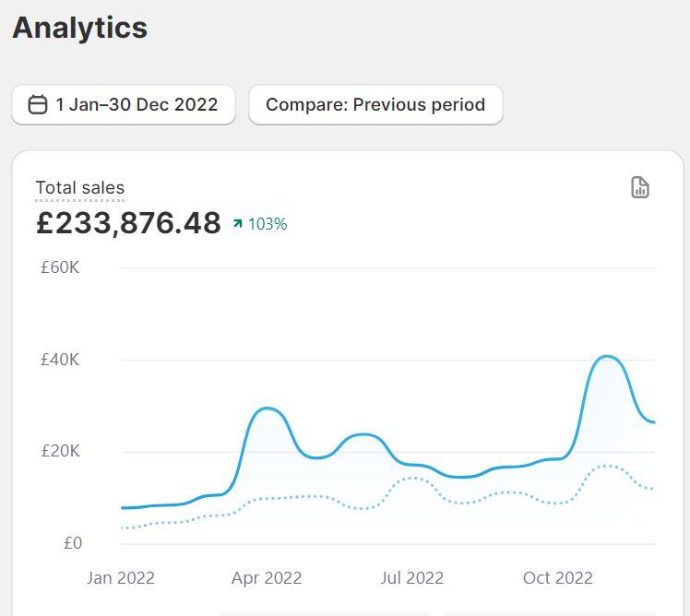Click the Analytics page heading
Viewport: 690px width, 616px height.
pyautogui.click(x=80, y=28)
